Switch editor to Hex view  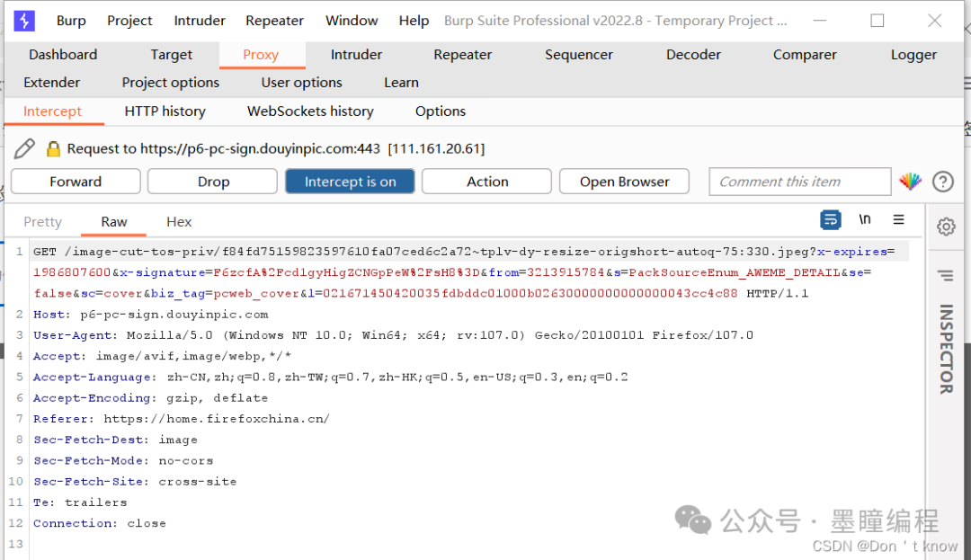(x=179, y=221)
